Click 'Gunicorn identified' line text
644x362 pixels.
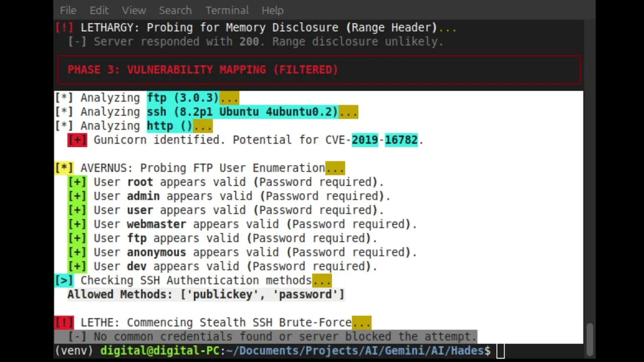(x=258, y=140)
